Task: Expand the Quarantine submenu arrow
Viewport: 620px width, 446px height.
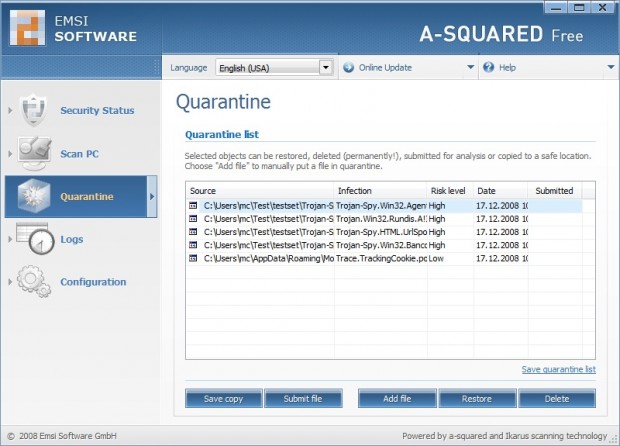Action: pyautogui.click(x=152, y=197)
